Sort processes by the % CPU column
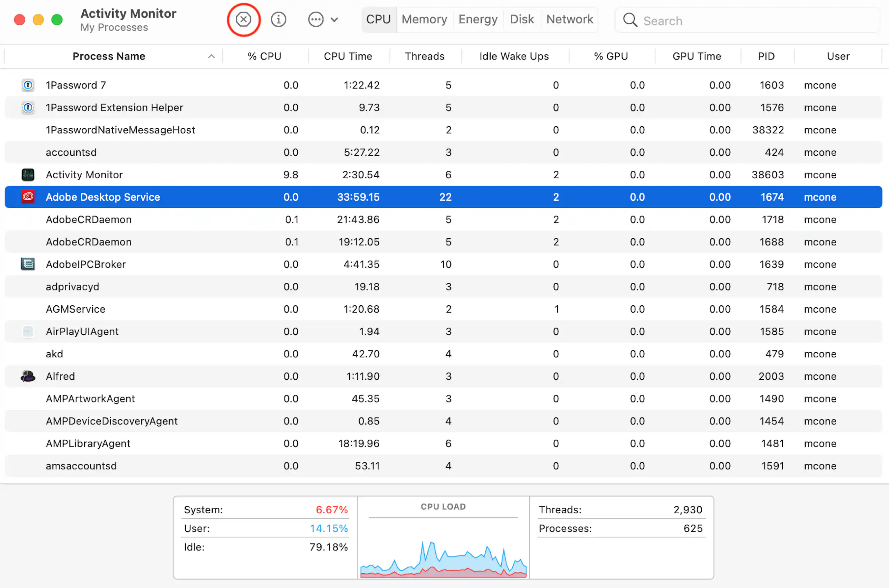This screenshot has width=889, height=588. coord(264,56)
